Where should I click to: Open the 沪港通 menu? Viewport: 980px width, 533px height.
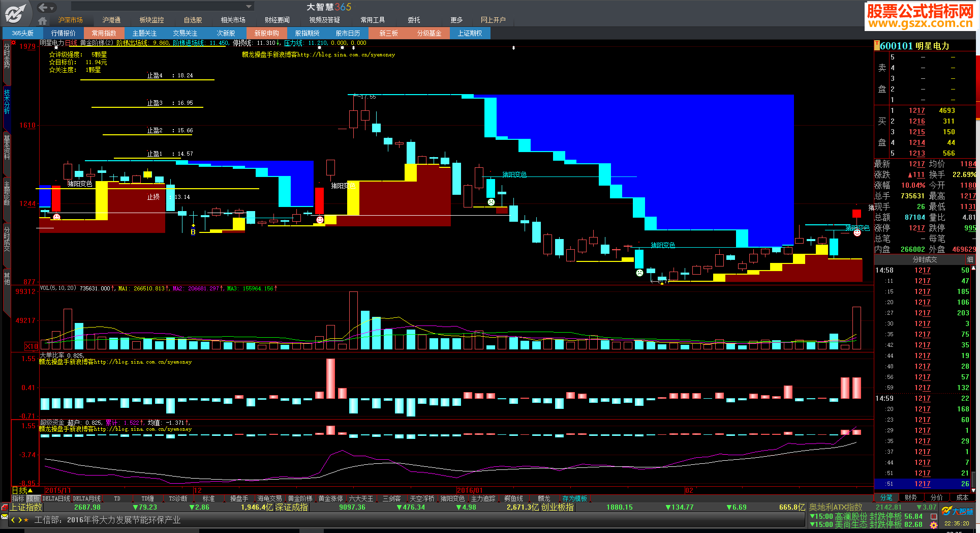pyautogui.click(x=111, y=20)
